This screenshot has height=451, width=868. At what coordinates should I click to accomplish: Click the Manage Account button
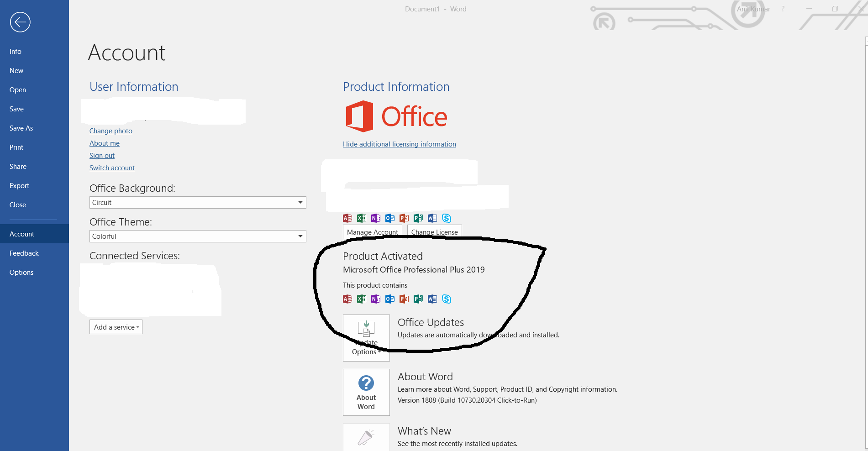click(373, 232)
